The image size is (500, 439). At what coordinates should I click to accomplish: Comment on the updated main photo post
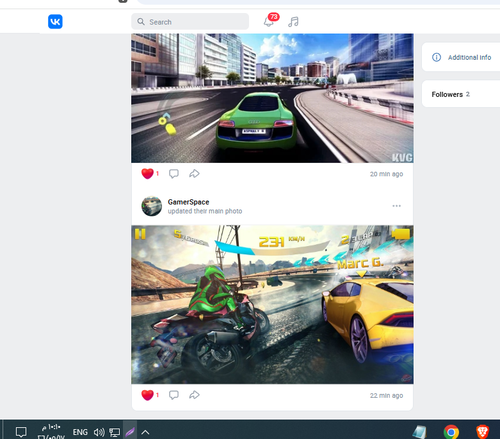[x=174, y=395]
